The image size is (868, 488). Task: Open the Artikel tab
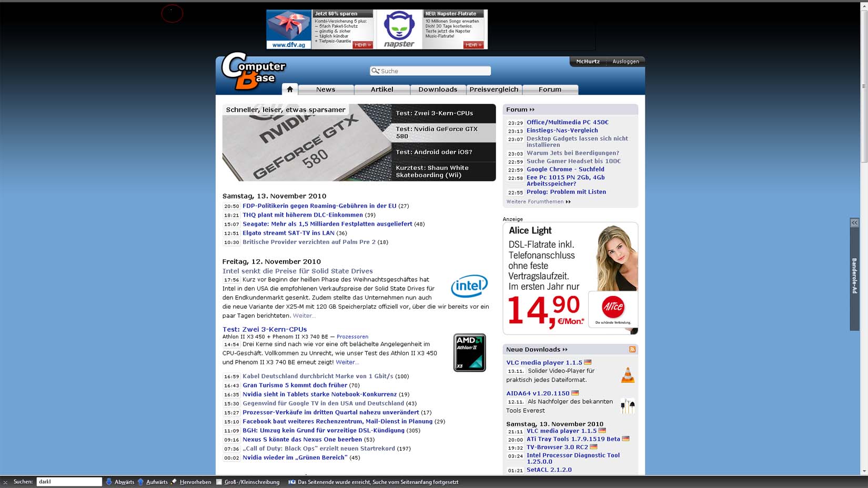(382, 89)
